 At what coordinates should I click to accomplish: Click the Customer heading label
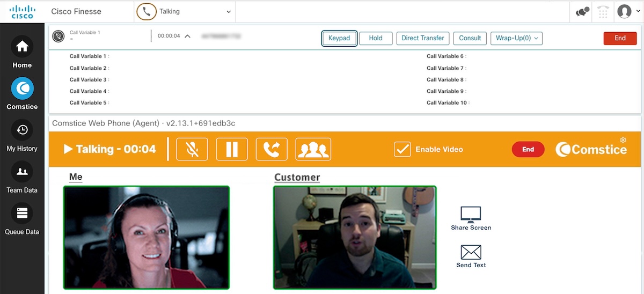tap(297, 177)
